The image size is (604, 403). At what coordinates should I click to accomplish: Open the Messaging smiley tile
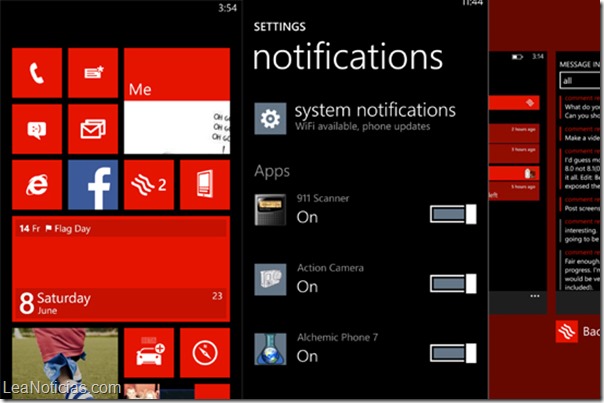pyautogui.click(x=37, y=129)
